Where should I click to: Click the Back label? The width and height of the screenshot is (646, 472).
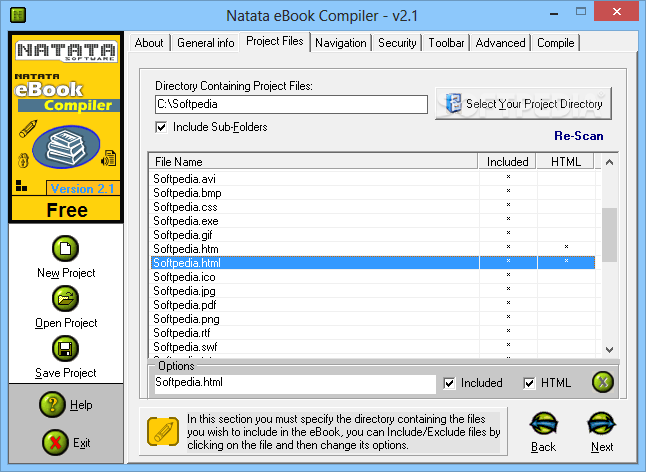pos(543,447)
